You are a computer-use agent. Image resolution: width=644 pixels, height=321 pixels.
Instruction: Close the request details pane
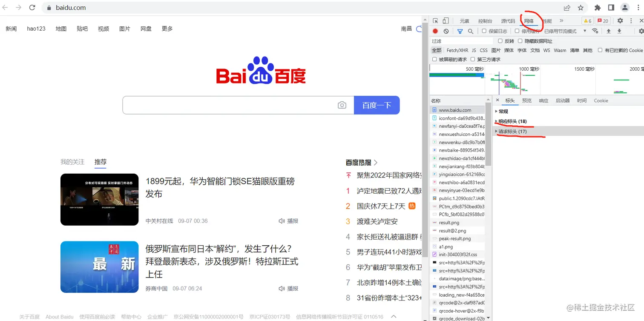pyautogui.click(x=497, y=100)
